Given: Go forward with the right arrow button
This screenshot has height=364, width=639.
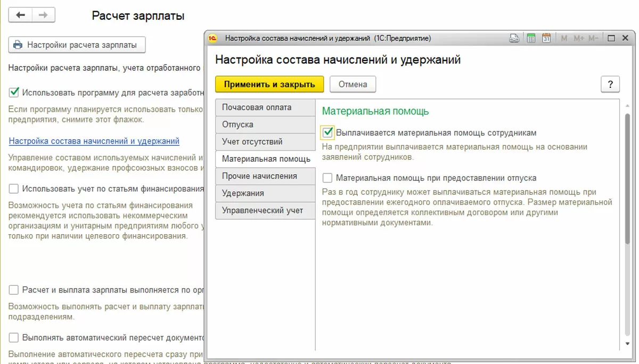Looking at the screenshot, I should pyautogui.click(x=44, y=15).
